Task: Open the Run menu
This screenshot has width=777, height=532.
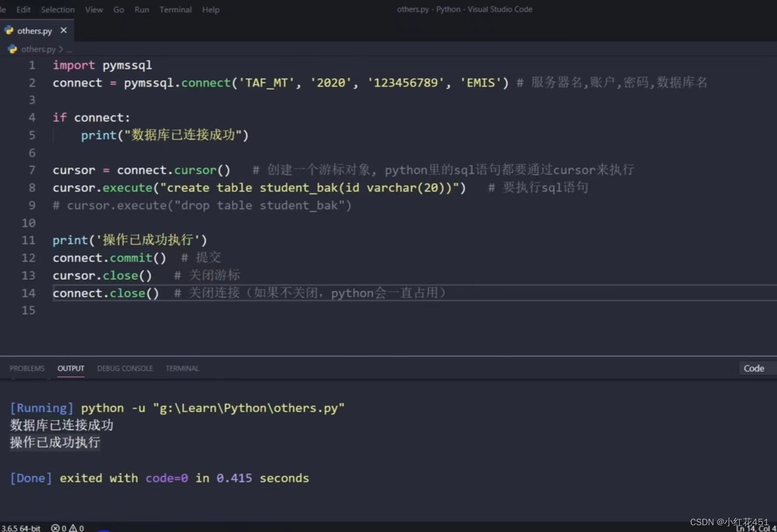Action: [142, 9]
